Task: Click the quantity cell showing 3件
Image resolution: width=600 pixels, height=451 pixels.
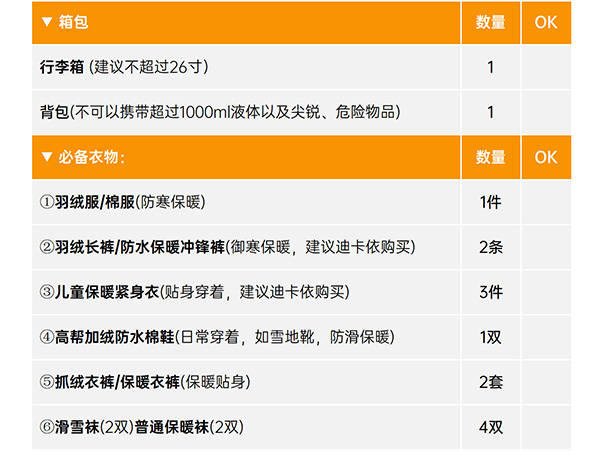Action: 490,292
